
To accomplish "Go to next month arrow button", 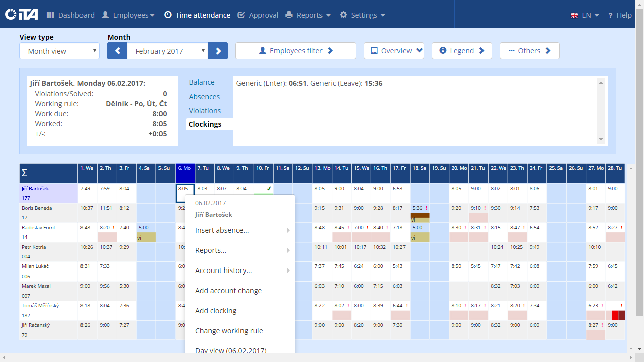I will [218, 51].
